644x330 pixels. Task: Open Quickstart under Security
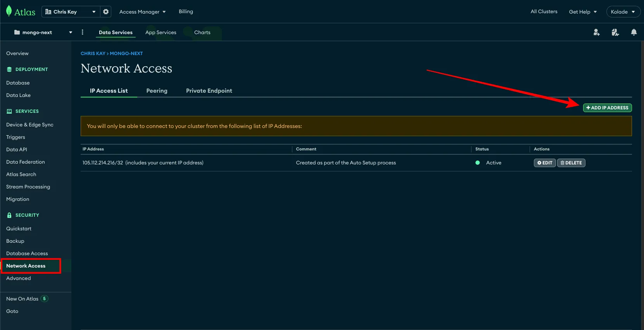pyautogui.click(x=19, y=229)
